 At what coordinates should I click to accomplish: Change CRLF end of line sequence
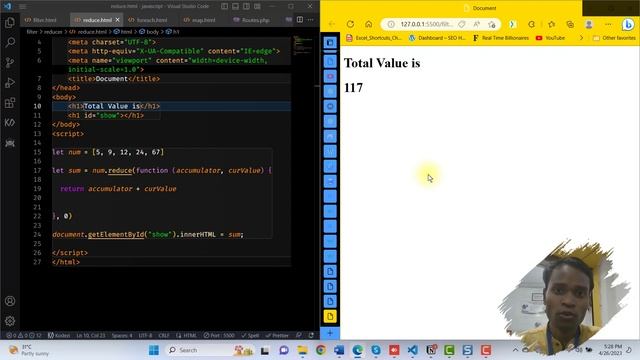(164, 336)
